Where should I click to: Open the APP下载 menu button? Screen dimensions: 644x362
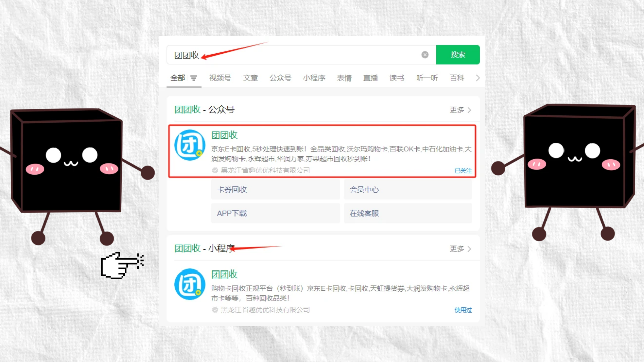pos(276,213)
